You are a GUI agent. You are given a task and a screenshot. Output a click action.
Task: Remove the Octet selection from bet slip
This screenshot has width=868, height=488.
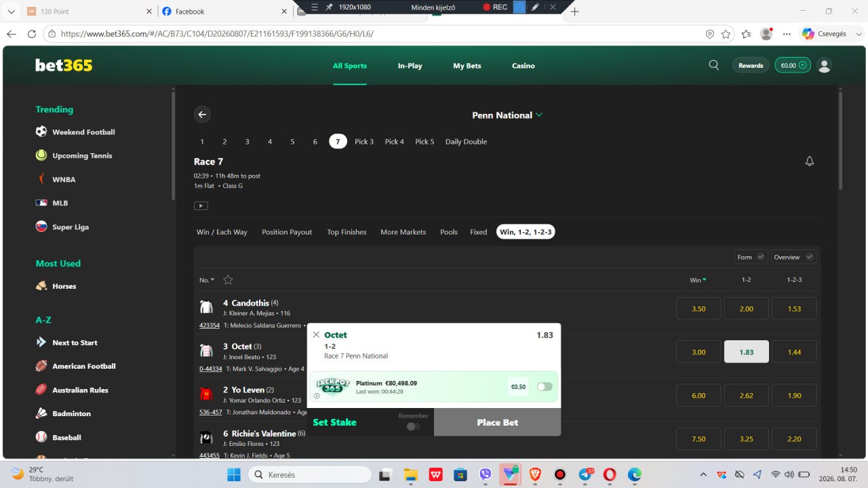click(316, 335)
